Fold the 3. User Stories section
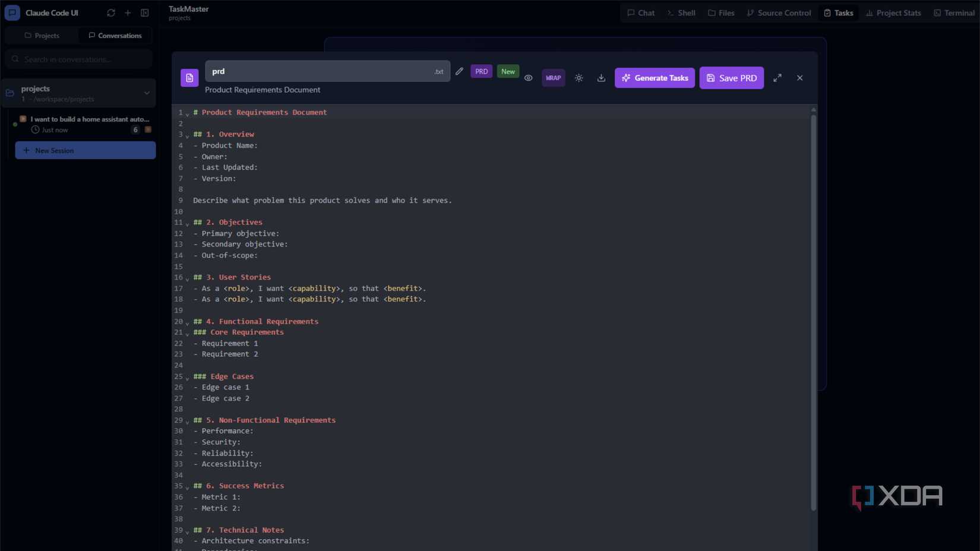 (x=187, y=279)
